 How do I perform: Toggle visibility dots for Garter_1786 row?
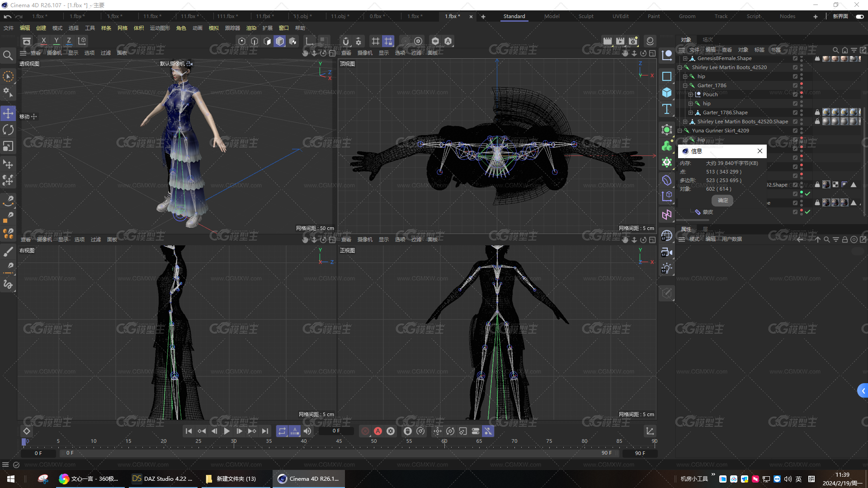tap(802, 85)
